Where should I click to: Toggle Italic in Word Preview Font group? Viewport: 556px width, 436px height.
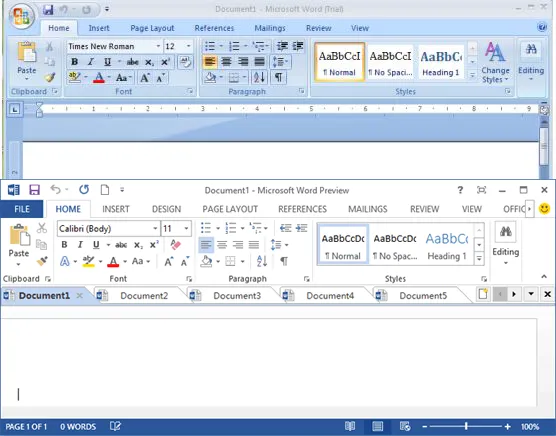coord(80,245)
